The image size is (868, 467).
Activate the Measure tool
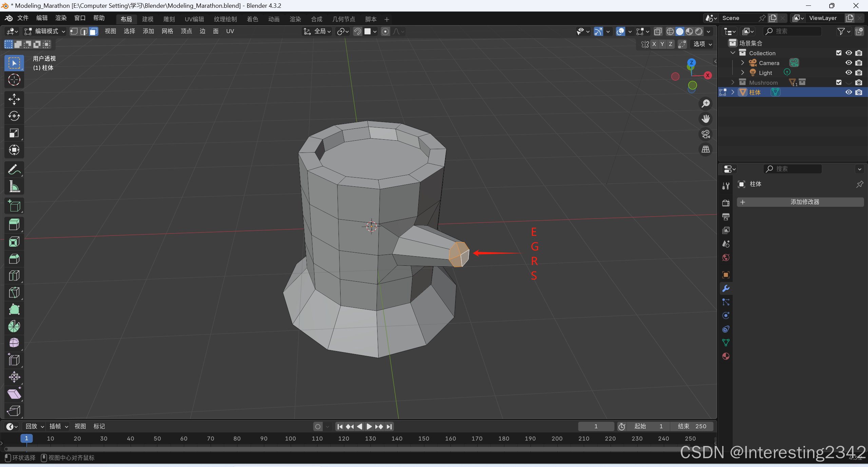point(14,186)
